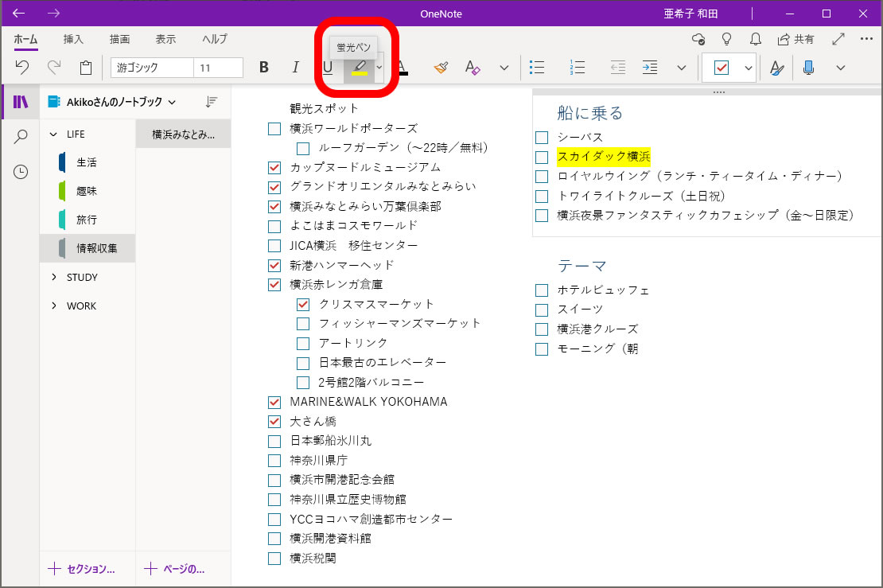This screenshot has width=883, height=588.
Task: Expand the STUDY section group
Action: tap(54, 278)
